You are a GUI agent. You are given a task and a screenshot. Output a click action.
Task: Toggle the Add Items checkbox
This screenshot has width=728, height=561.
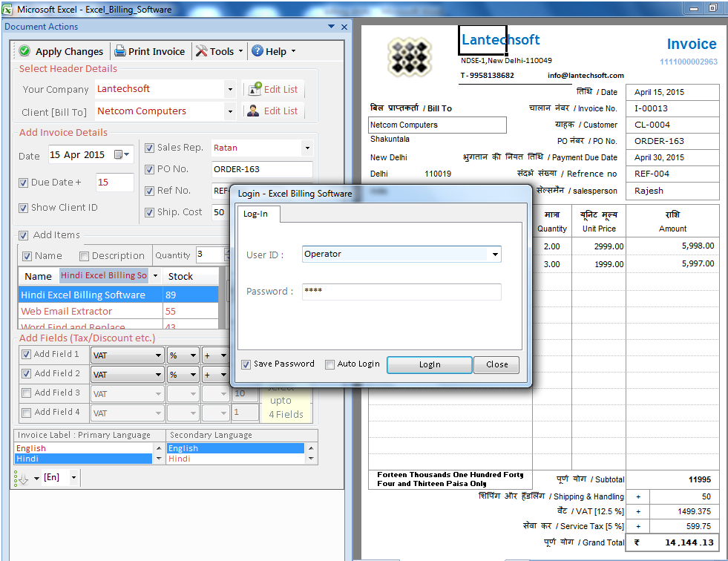coord(23,235)
